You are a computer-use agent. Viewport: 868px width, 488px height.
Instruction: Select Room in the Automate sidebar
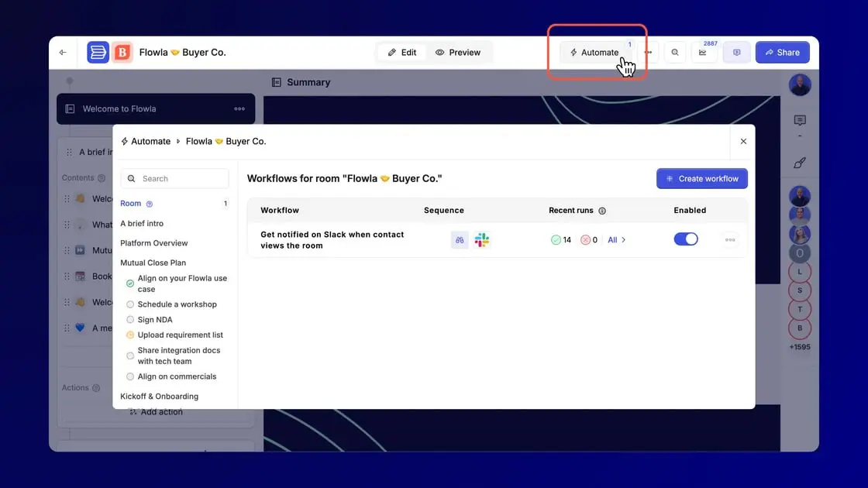130,203
